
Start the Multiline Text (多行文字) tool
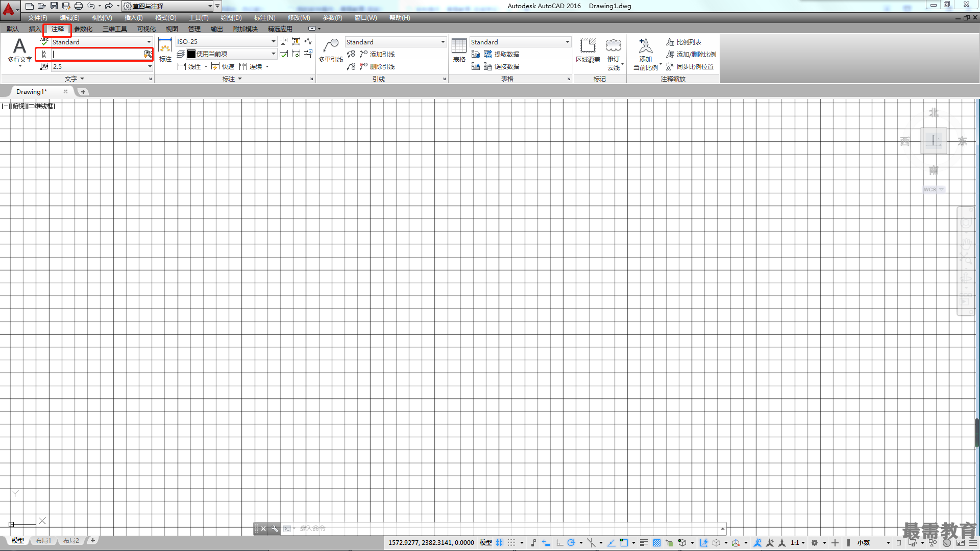tap(19, 51)
